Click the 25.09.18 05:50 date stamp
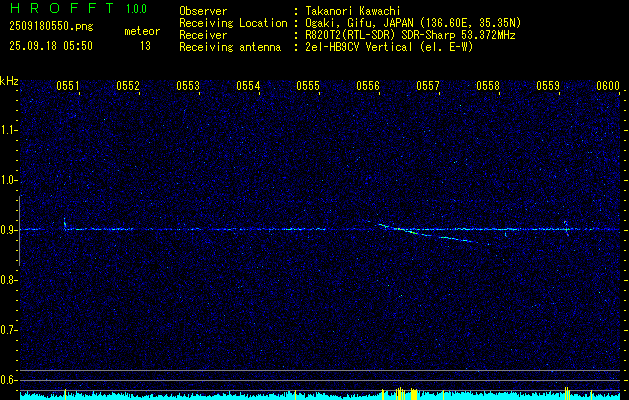Image resolution: width=629 pixels, height=400 pixels. [x=50, y=45]
